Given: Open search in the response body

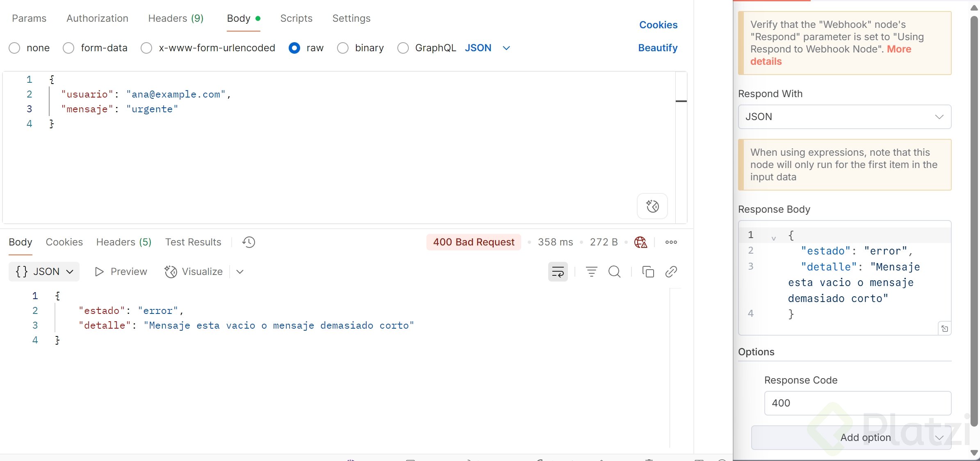Looking at the screenshot, I should click(x=614, y=272).
